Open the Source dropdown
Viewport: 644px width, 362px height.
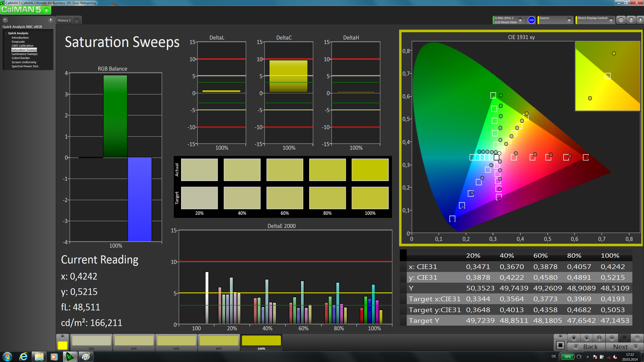[569, 20]
